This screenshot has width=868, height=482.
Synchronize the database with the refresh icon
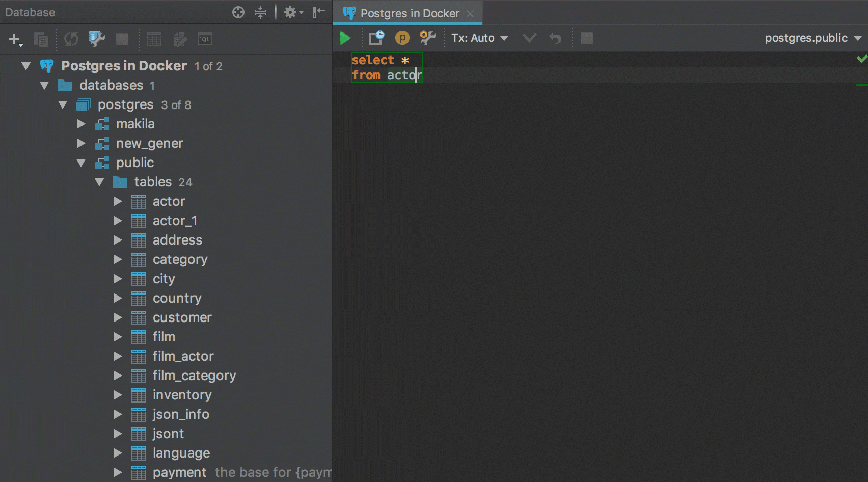point(71,38)
